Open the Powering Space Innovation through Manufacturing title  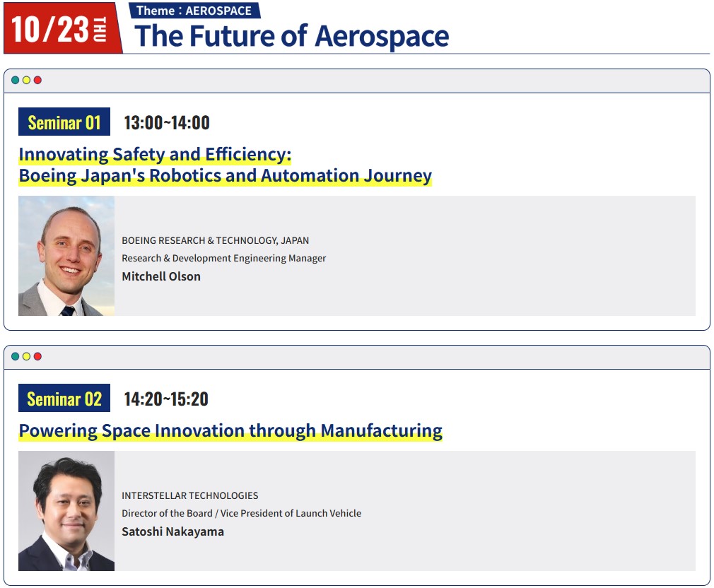230,430
